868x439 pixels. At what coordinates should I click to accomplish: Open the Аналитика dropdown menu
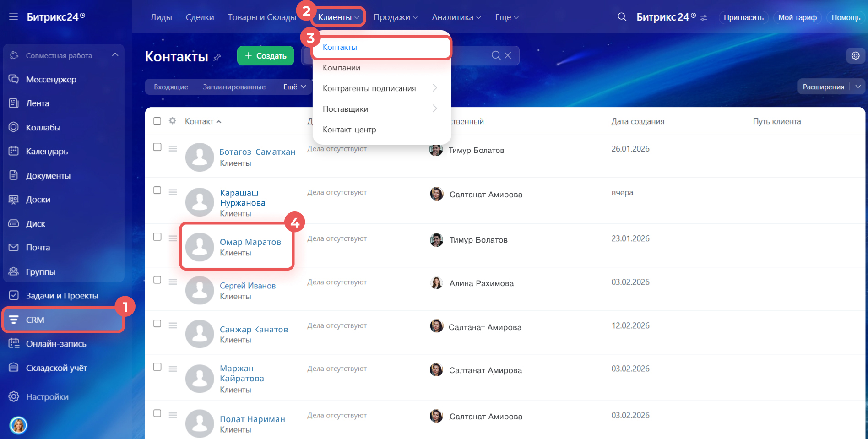[456, 17]
